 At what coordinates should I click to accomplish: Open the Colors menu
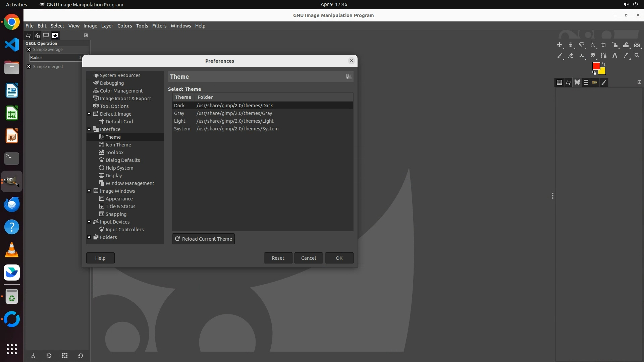click(124, 26)
